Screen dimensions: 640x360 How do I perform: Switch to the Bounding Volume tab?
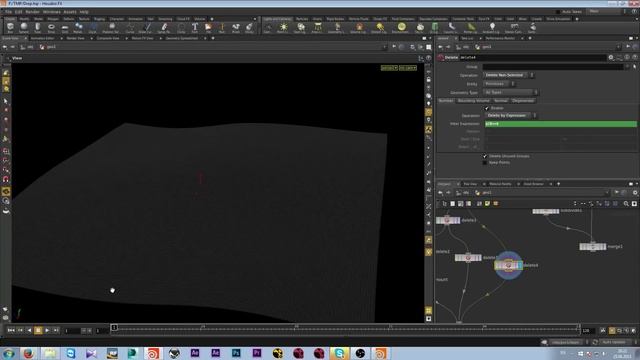(473, 100)
